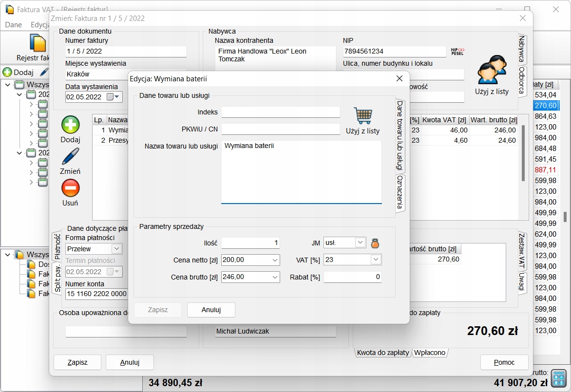Image resolution: width=571 pixels, height=392 pixels.
Task: Click the unit of measure icon beside JM
Action: [x=375, y=243]
